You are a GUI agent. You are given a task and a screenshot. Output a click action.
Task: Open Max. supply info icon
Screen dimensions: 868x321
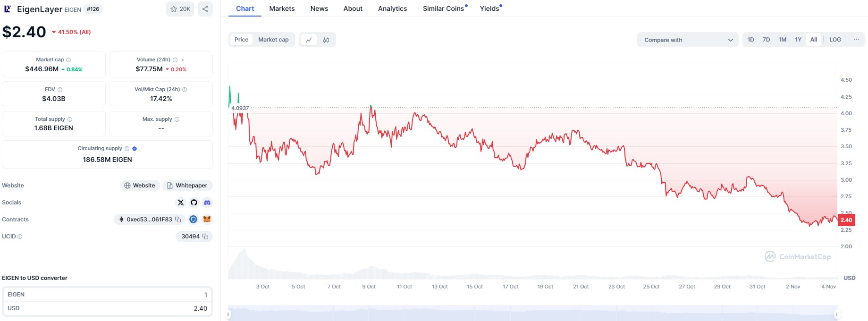pos(177,119)
